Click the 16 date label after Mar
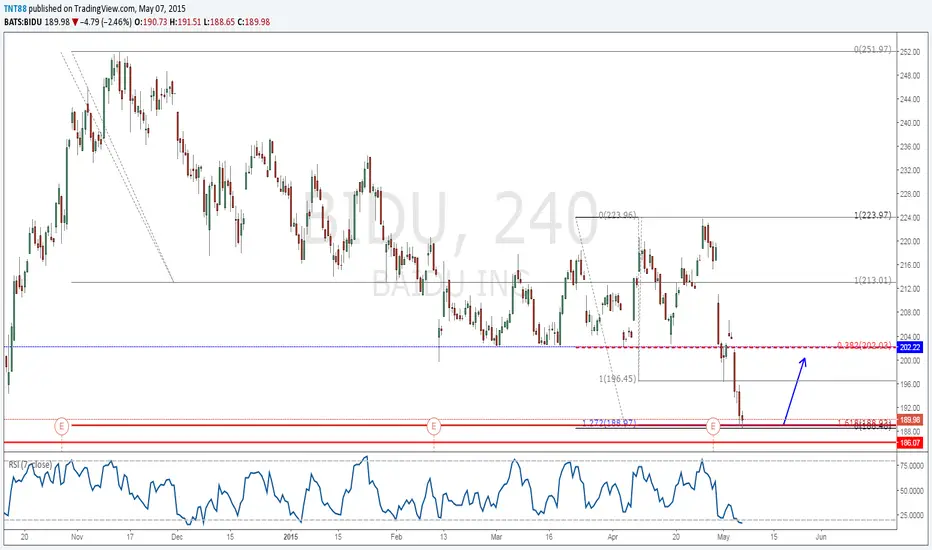This screenshot has height=550, width=932. pyautogui.click(x=549, y=537)
